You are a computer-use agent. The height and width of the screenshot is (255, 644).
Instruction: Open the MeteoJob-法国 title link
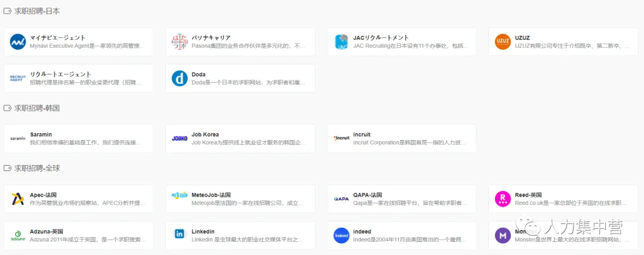point(211,195)
